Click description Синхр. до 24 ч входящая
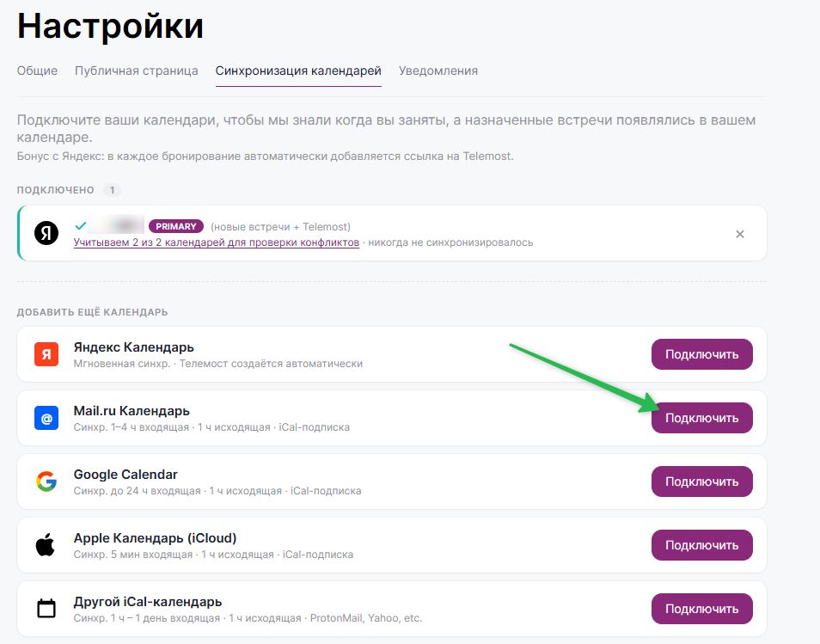The image size is (820, 644). pyautogui.click(x=217, y=491)
